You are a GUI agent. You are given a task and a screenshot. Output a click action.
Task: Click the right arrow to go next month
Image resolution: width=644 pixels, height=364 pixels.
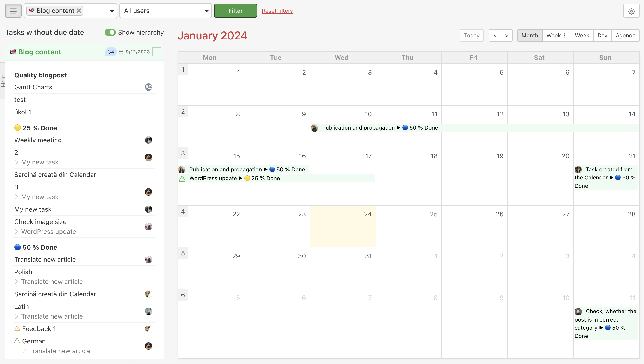[x=507, y=35]
